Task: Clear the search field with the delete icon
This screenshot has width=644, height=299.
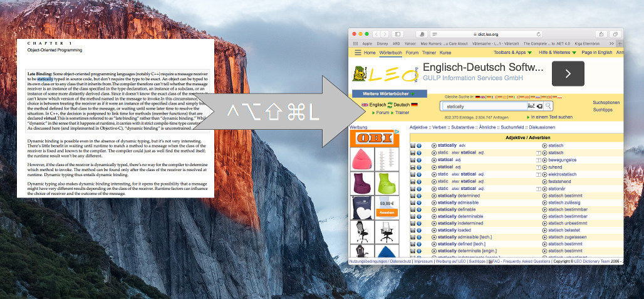Action: coord(539,107)
